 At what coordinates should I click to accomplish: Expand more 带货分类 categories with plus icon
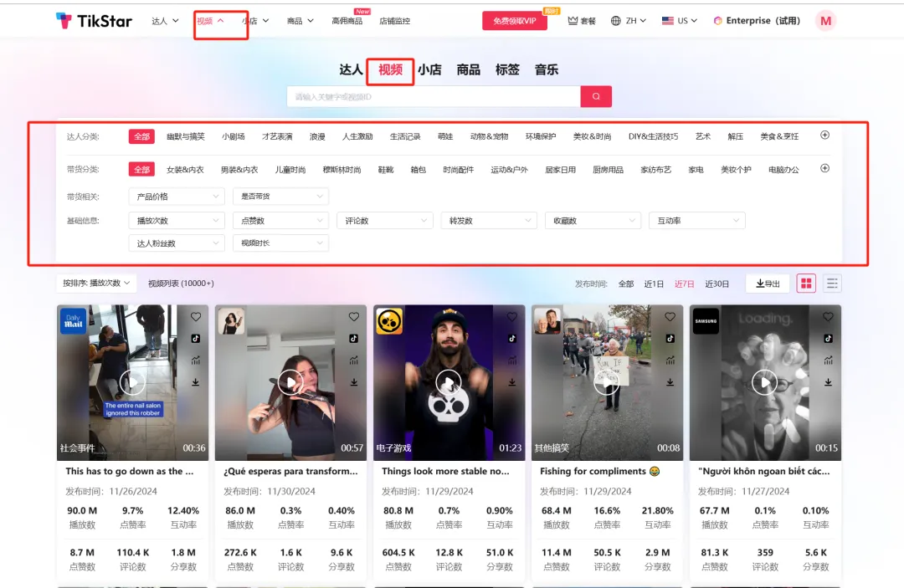coord(825,169)
